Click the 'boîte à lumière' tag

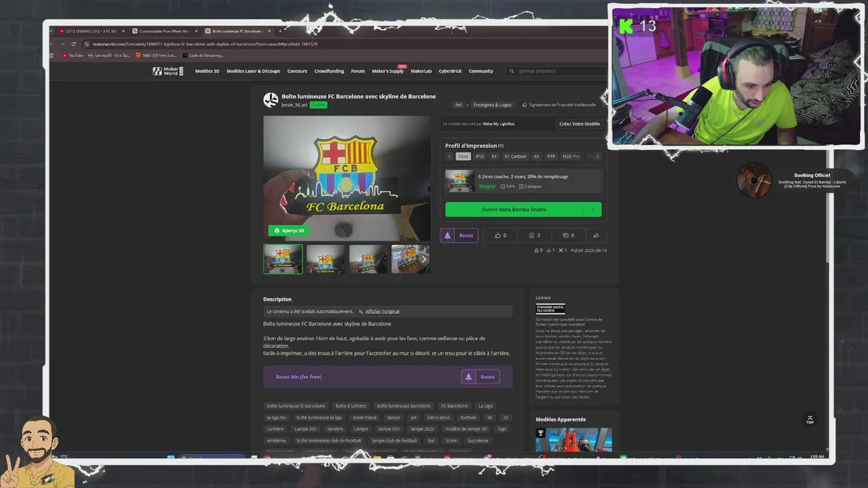(x=351, y=406)
